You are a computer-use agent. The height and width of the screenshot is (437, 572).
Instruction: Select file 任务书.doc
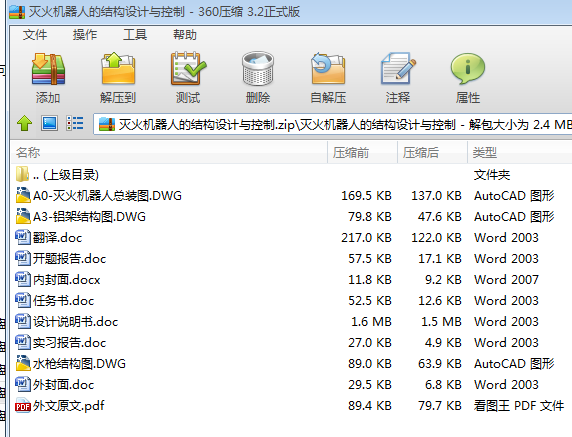pyautogui.click(x=291, y=301)
